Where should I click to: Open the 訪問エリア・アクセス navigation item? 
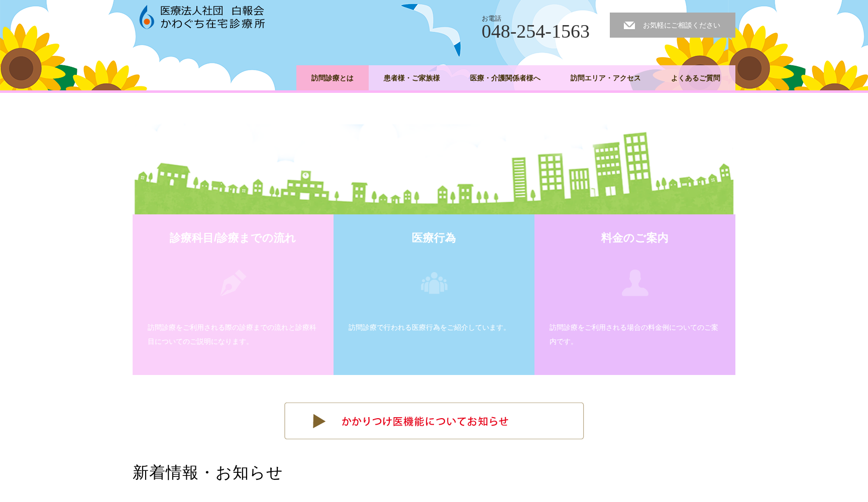coord(605,78)
